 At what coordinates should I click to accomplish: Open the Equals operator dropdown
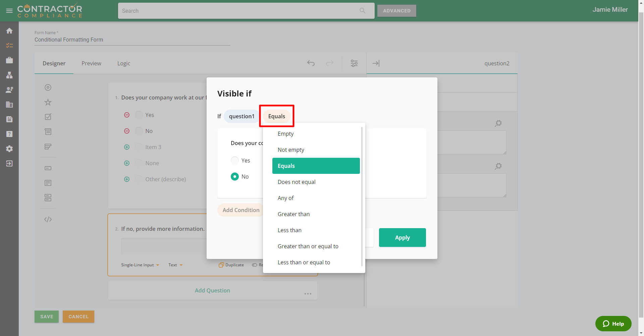[276, 116]
